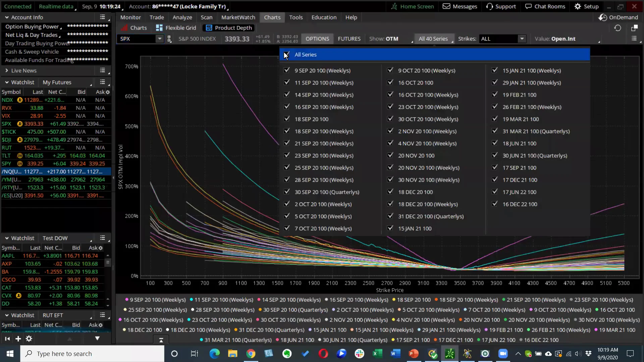The image size is (644, 362).
Task: Collapse the Test DOW Watchlist section
Action: pyautogui.click(x=7, y=238)
